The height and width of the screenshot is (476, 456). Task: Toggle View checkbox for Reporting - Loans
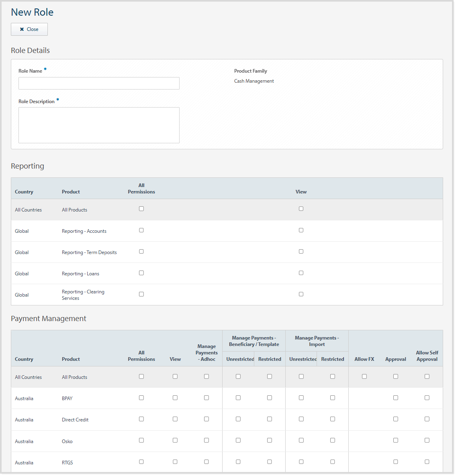[x=301, y=273]
